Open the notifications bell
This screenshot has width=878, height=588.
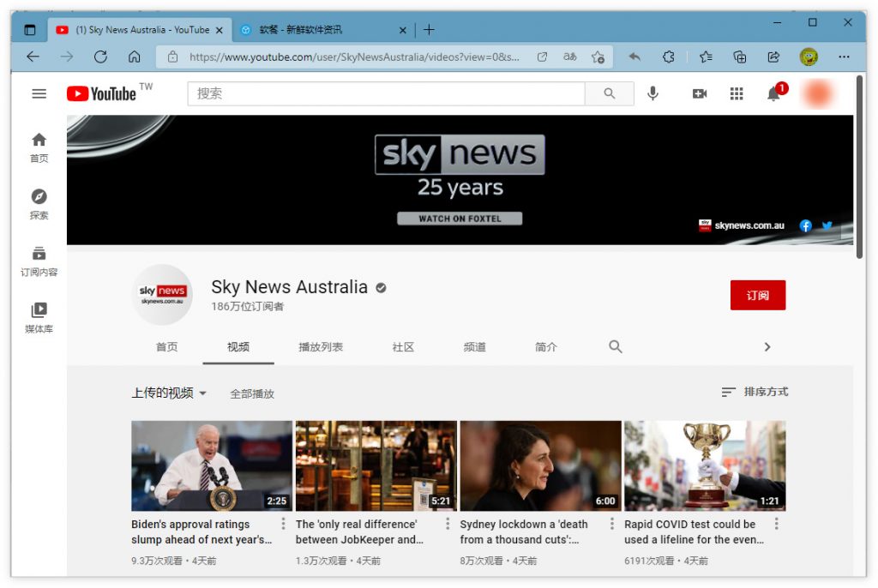[x=774, y=93]
